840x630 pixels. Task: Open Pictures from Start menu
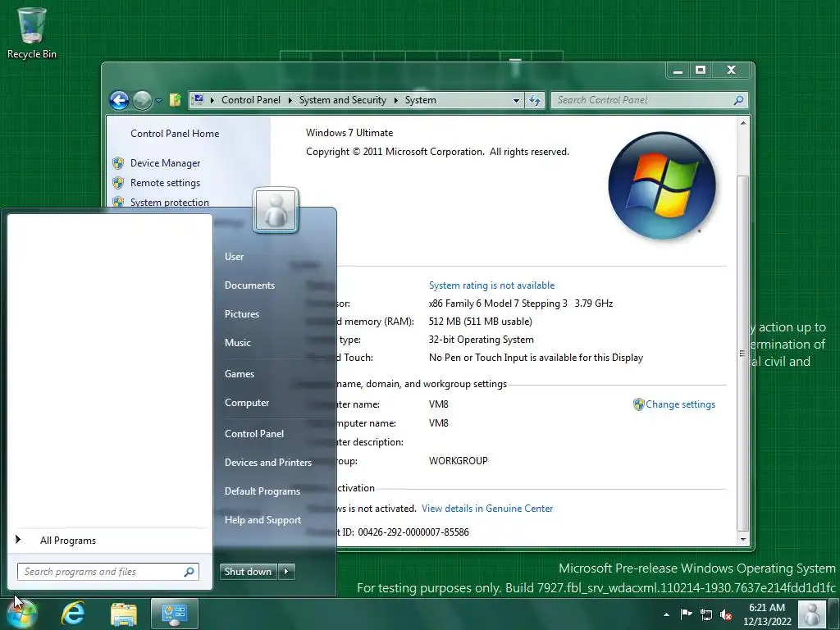tap(242, 314)
